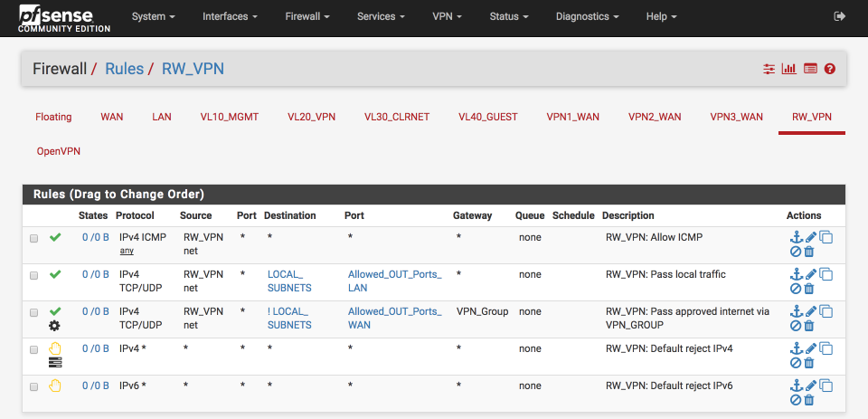Open the OpenVPN rules tab
Image resolution: width=868 pixels, height=419 pixels.
pyautogui.click(x=59, y=151)
